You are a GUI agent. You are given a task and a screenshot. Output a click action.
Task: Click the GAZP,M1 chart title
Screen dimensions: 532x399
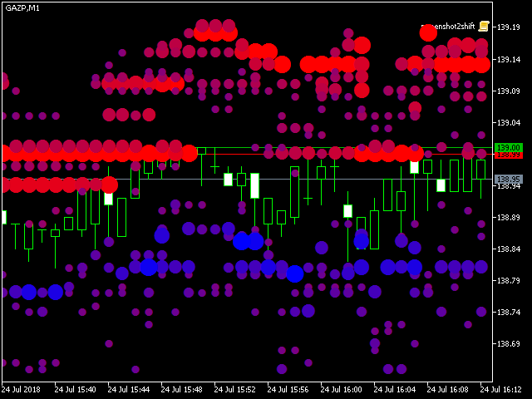(22, 8)
